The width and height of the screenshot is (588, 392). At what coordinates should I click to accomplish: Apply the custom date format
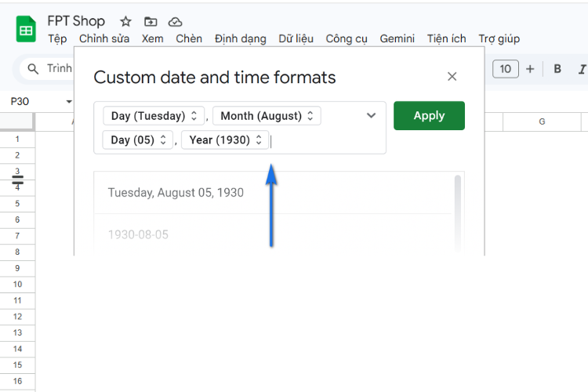click(x=429, y=115)
